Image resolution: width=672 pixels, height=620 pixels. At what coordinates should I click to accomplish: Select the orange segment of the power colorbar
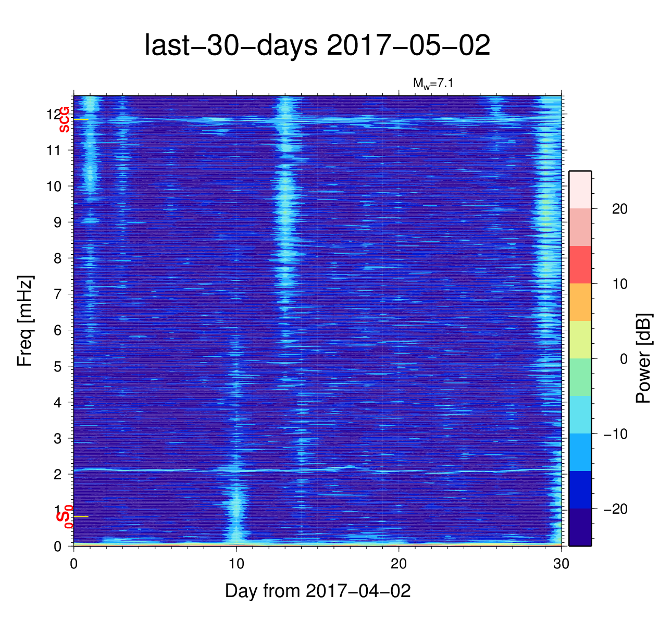(580, 302)
